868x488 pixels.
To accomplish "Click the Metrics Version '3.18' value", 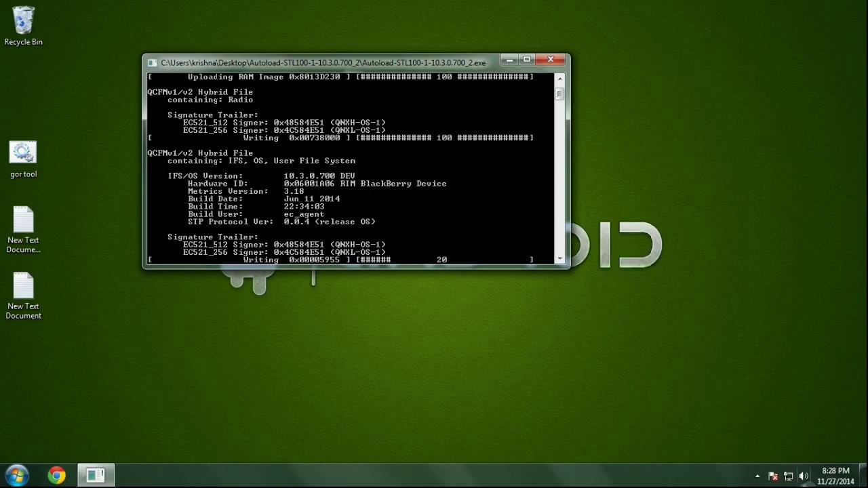I will point(294,191).
